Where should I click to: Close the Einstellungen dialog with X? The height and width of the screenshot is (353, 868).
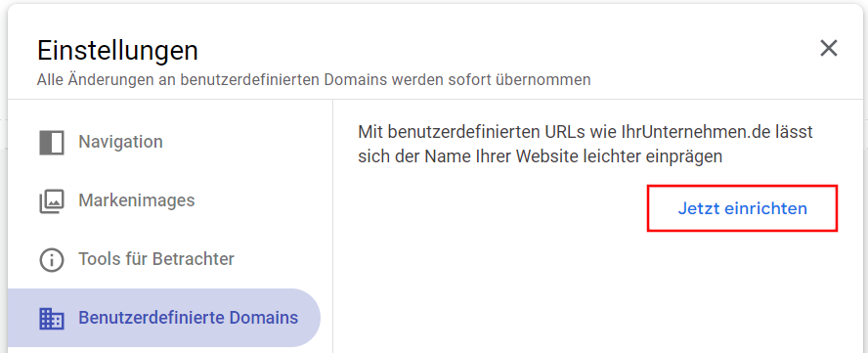[828, 49]
